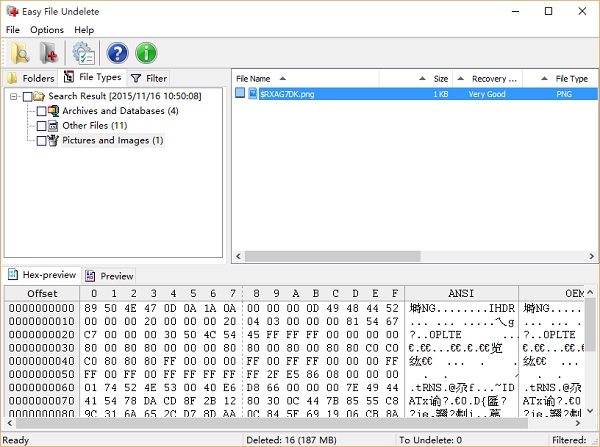This screenshot has width=600, height=447.
Task: Switch to the File Types tab
Action: pos(93,77)
